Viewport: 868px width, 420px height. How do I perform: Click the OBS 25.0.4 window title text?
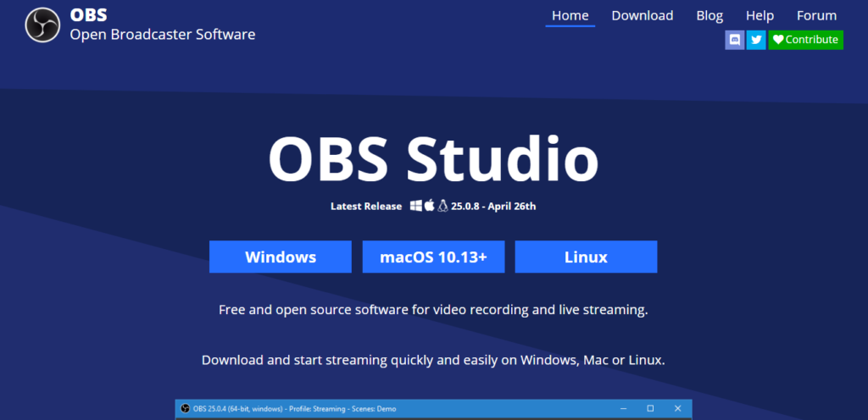[294, 410]
